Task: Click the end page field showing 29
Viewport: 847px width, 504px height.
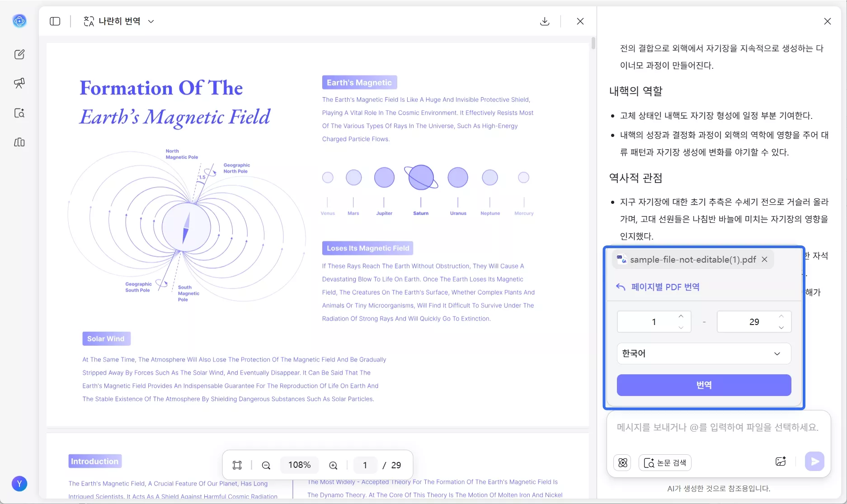Action: pyautogui.click(x=754, y=322)
